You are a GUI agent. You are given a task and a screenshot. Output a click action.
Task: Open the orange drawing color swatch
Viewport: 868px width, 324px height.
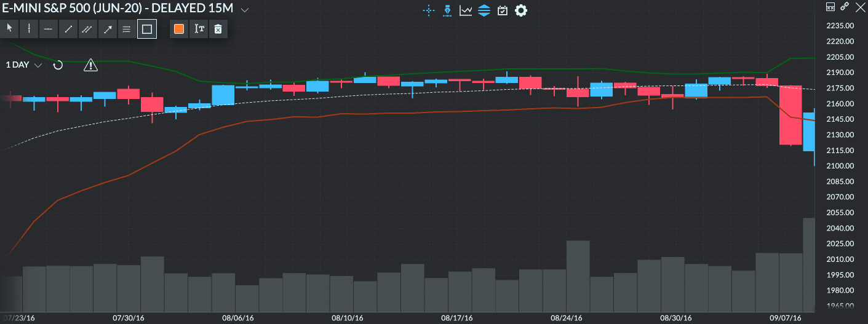pos(179,29)
